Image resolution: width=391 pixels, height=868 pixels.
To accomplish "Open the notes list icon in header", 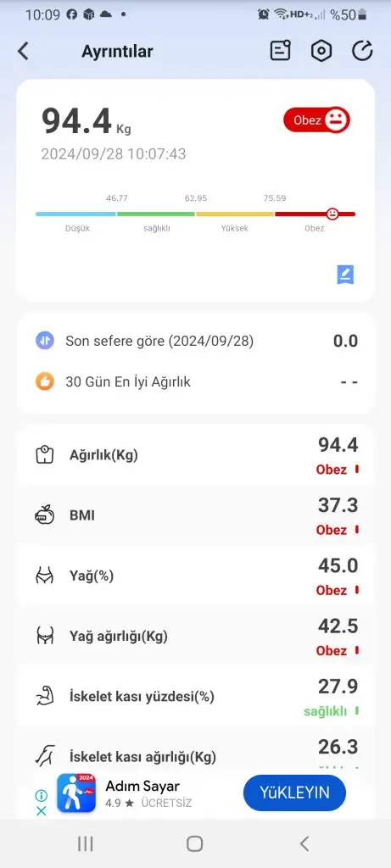I will click(x=280, y=50).
